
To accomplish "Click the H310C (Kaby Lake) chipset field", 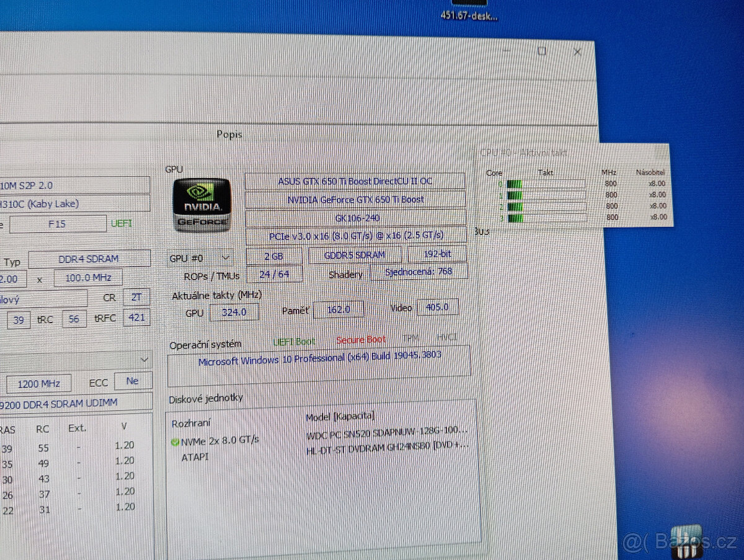I will click(x=74, y=203).
